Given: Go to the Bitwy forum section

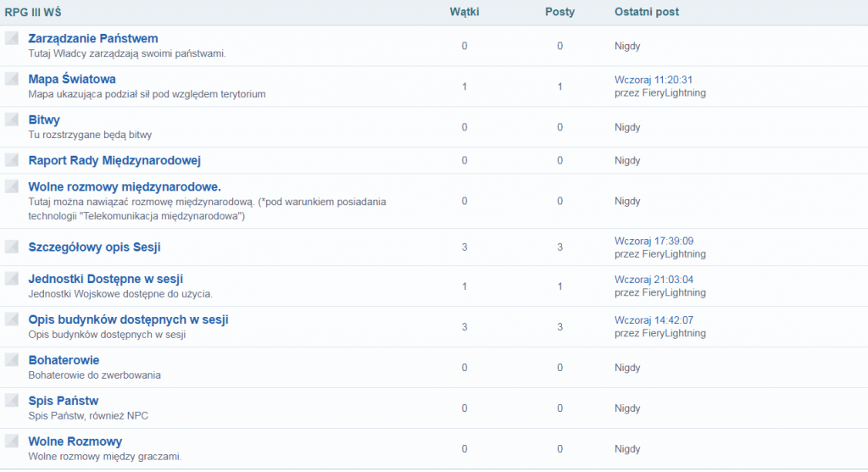Looking at the screenshot, I should (44, 120).
